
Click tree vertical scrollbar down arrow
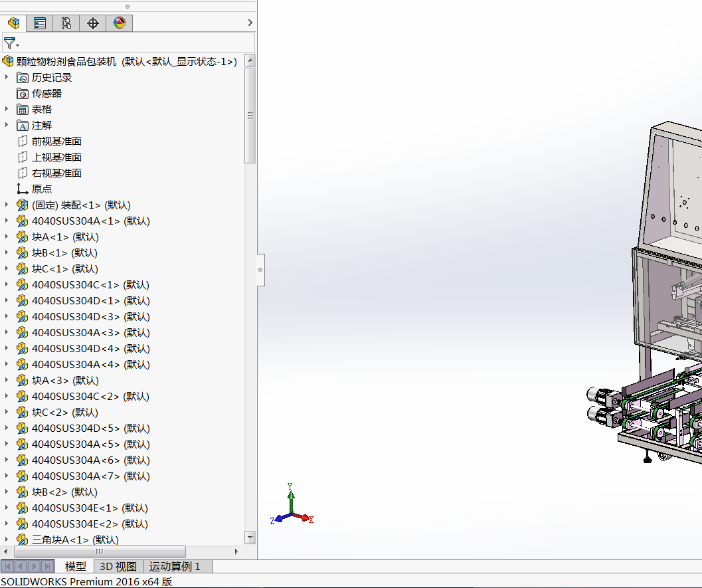coord(251,537)
